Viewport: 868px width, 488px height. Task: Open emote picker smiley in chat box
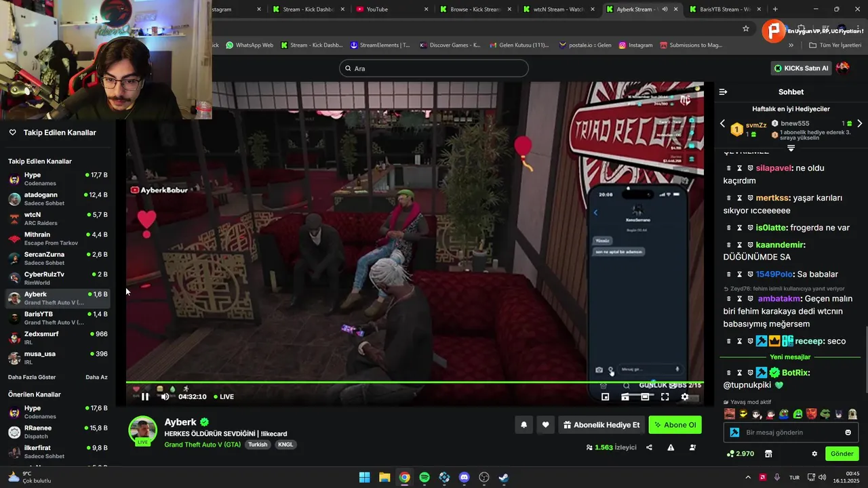pos(848,432)
